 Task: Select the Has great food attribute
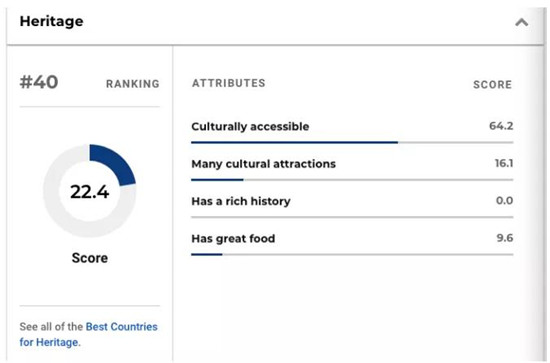pyautogui.click(x=233, y=238)
